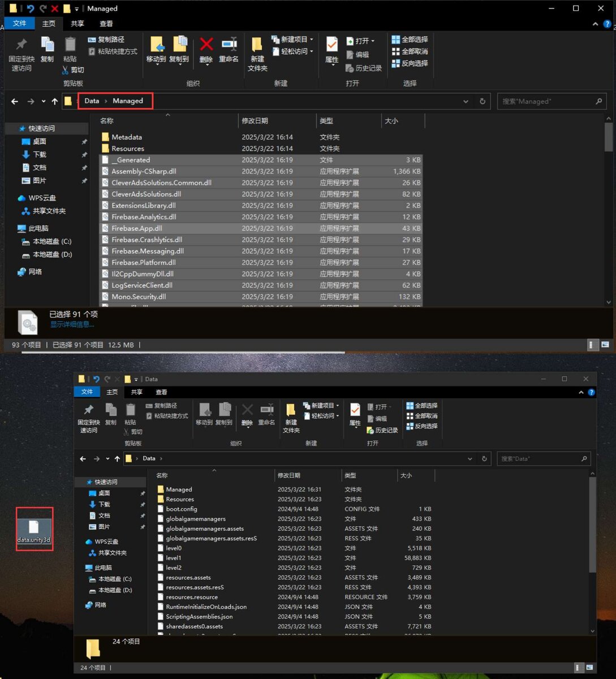This screenshot has height=679, width=616.
Task: Click the search box in the Managed window
Action: click(552, 101)
